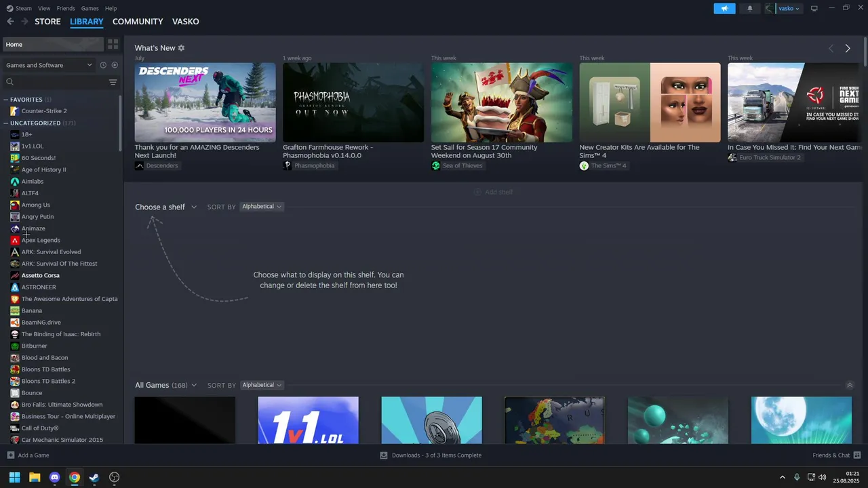Open the Games and Software dropdown
868x488 pixels.
click(49, 65)
